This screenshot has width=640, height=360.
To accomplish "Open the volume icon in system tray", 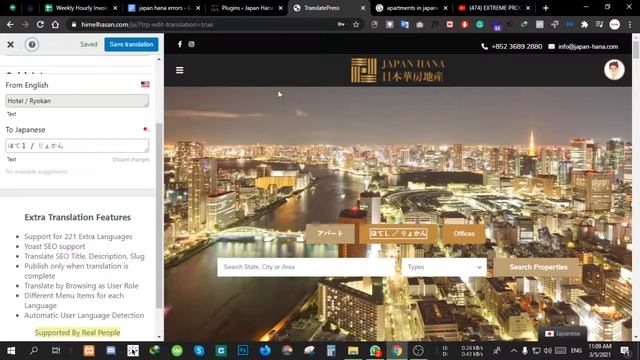I will [x=547, y=351].
